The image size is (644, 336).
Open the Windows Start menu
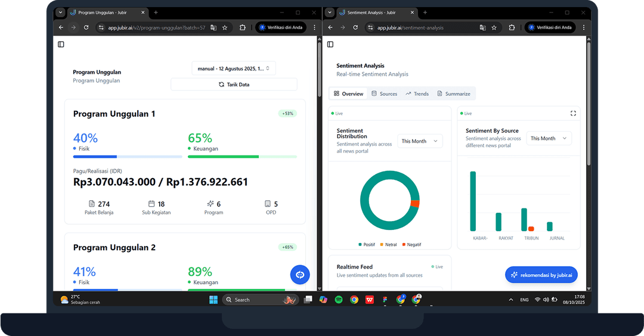point(213,300)
